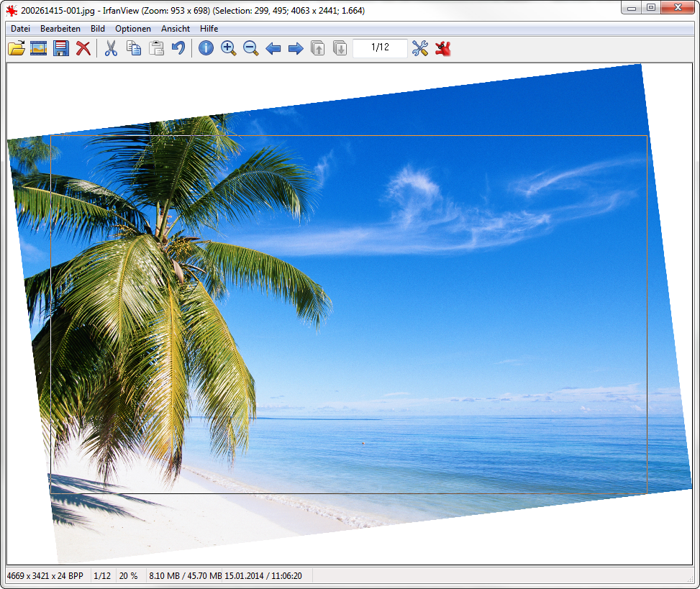Delete the file using the red X icon
This screenshot has height=589, width=700.
coord(83,49)
